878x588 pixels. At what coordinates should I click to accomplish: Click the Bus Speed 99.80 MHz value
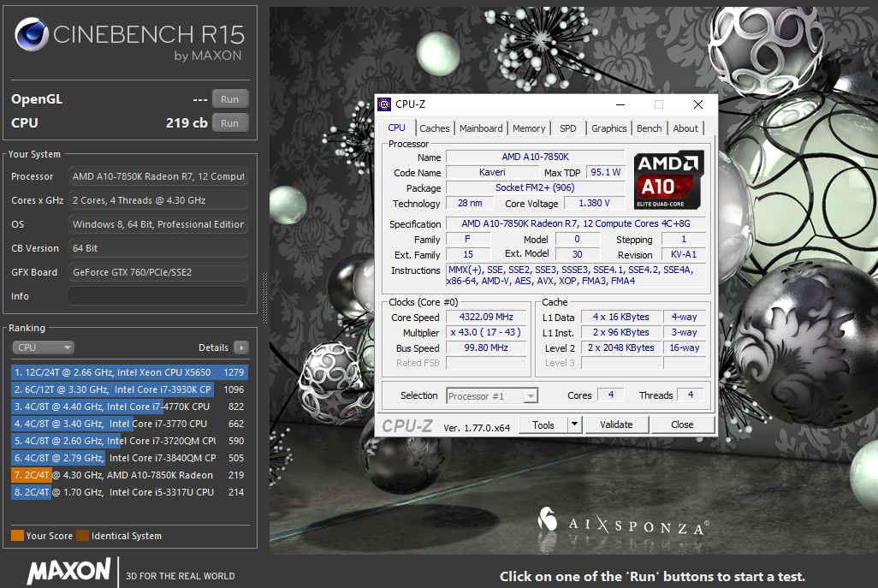(486, 347)
